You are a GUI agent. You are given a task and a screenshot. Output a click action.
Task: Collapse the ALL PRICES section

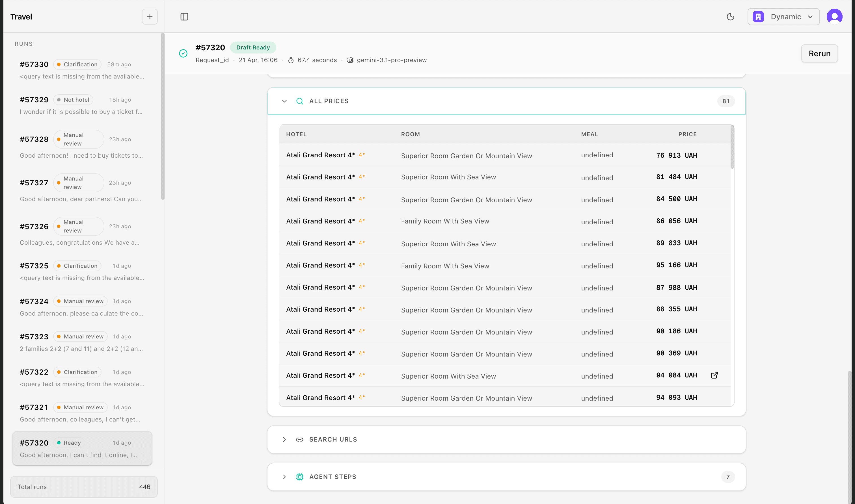(284, 101)
